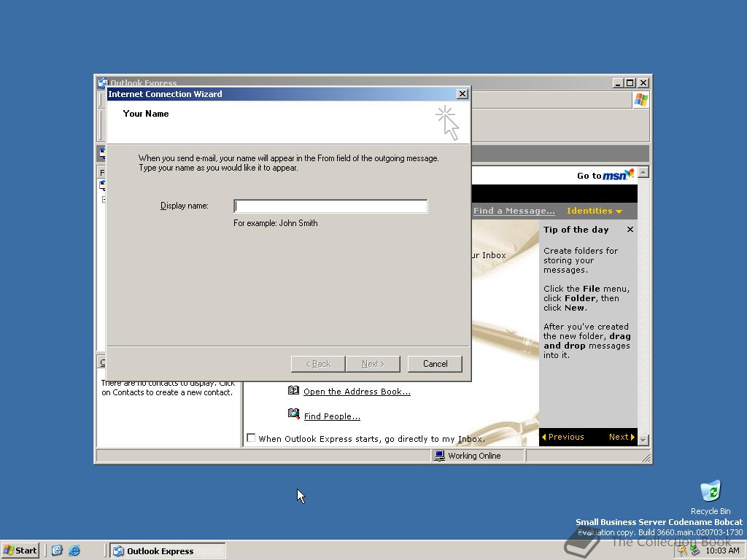Close the Tip of the day pane
This screenshot has height=560, width=747.
pyautogui.click(x=630, y=230)
